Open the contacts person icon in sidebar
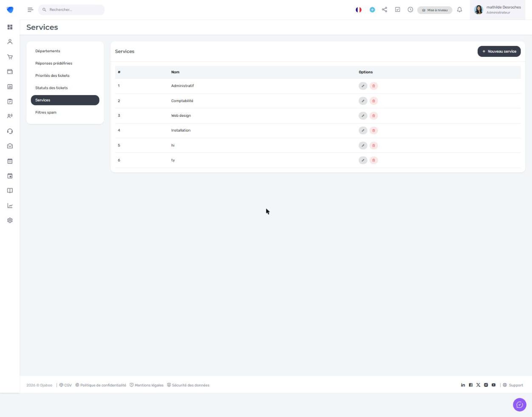This screenshot has height=417, width=532. (x=10, y=42)
